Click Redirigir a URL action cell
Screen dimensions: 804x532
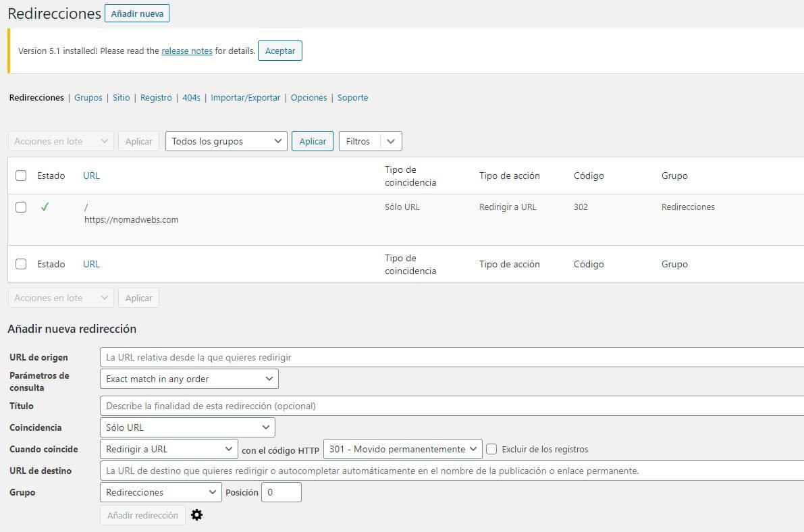[508, 207]
